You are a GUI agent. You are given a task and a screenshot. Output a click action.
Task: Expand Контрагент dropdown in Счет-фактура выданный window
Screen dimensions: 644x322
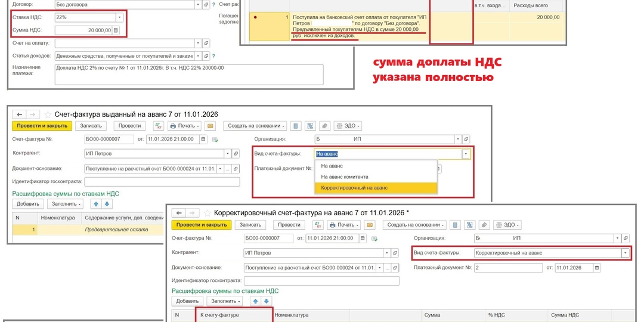point(228,154)
